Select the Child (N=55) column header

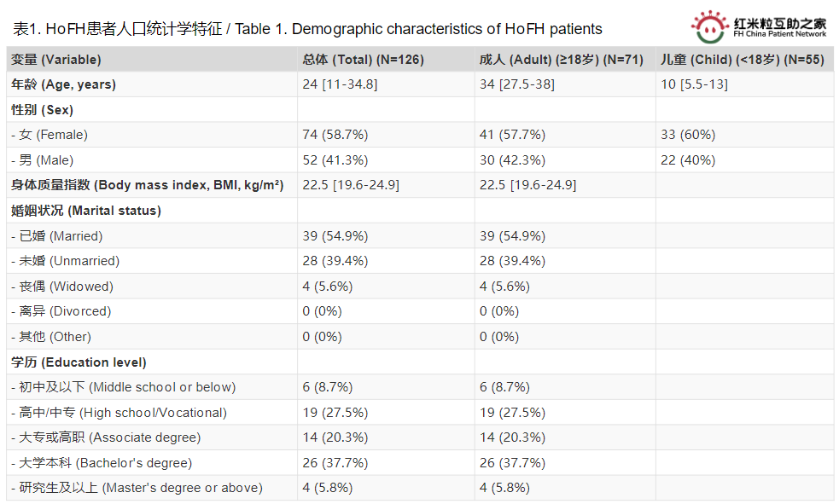click(x=743, y=60)
